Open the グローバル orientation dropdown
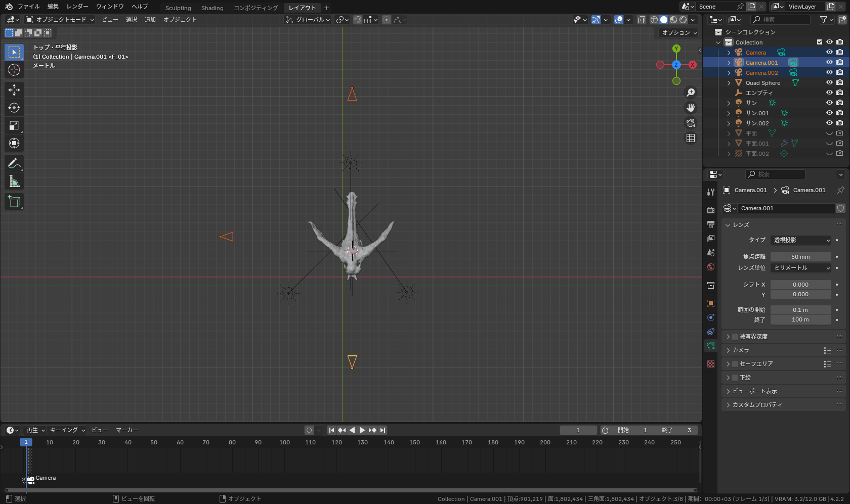850x504 pixels. coord(308,20)
